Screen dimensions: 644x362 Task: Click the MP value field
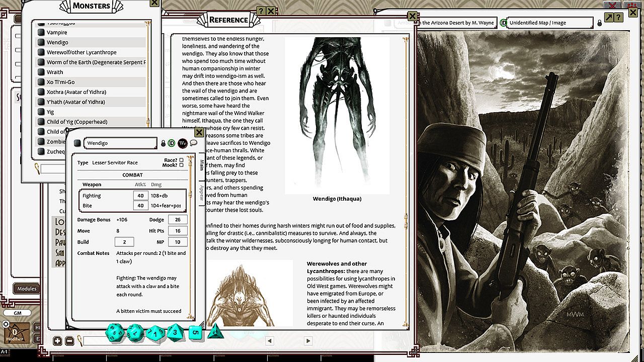(178, 242)
